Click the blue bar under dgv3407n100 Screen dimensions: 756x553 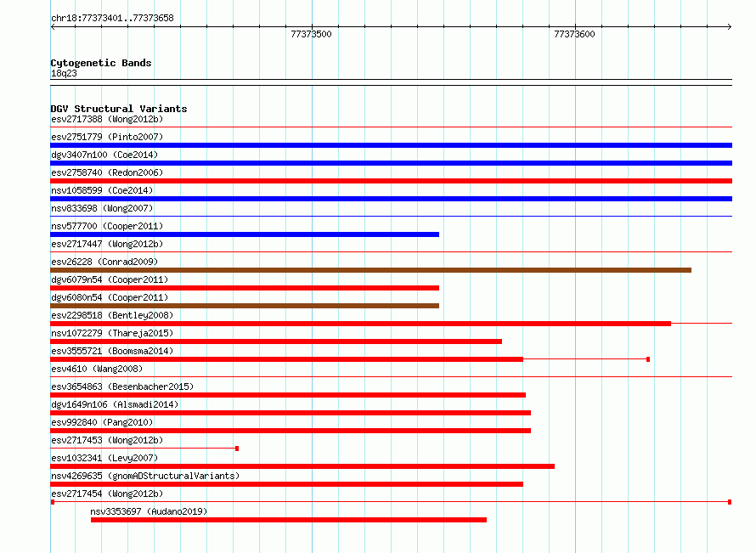point(391,163)
